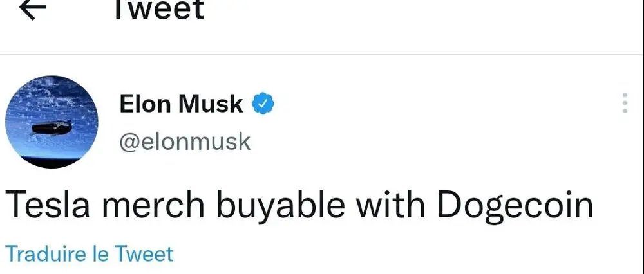The height and width of the screenshot is (274, 644).
Task: Click the word Tweet in translate link
Action: (144, 253)
